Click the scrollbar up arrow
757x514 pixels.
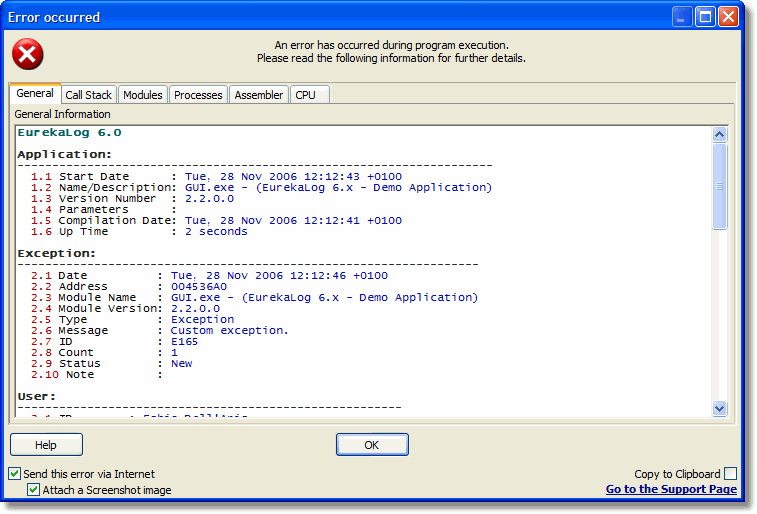click(719, 134)
